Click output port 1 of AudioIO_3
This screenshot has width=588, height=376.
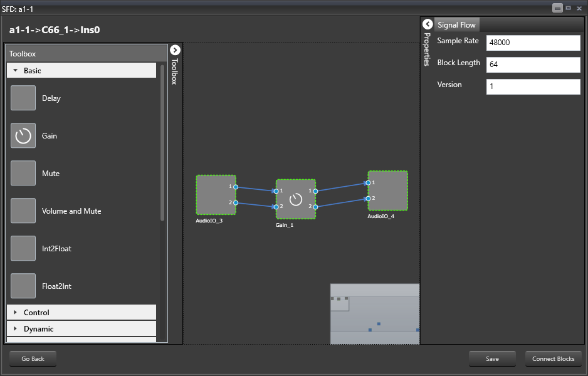click(x=236, y=187)
